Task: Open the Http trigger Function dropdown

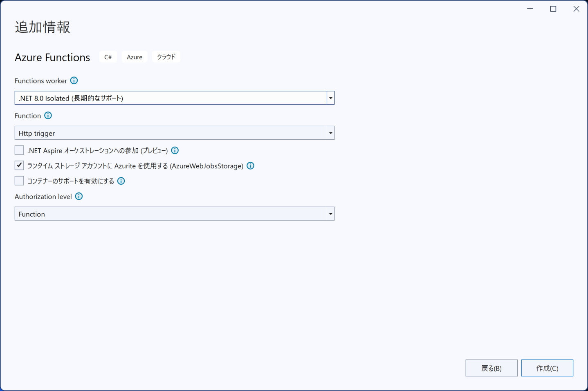Action: click(175, 133)
